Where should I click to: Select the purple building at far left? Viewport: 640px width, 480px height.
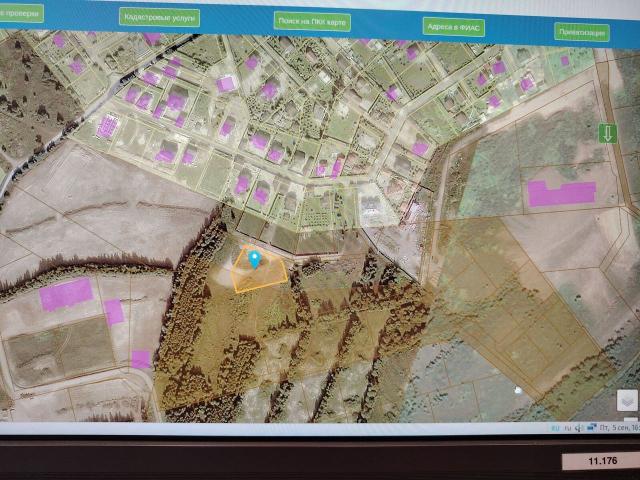66,294
